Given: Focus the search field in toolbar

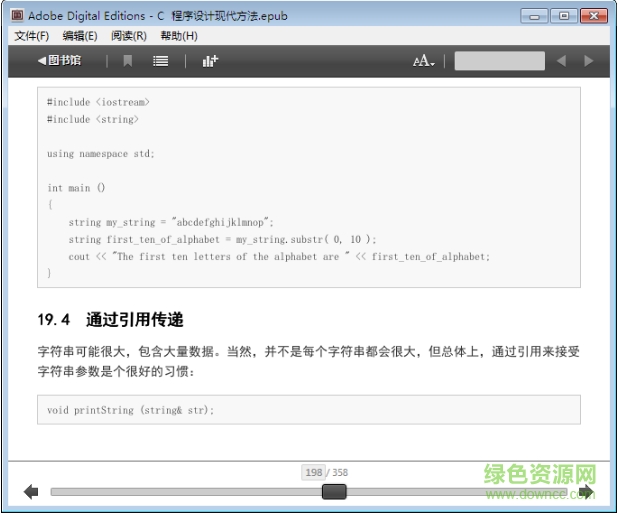Looking at the screenshot, I should (499, 61).
